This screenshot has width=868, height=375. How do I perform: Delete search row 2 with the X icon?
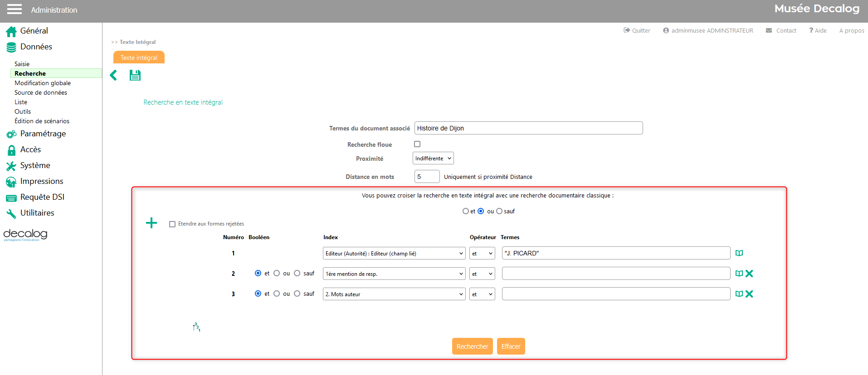click(749, 274)
